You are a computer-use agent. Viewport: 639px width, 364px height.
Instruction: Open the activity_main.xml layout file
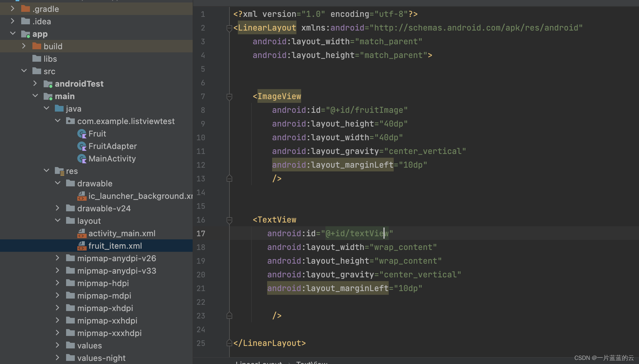(122, 233)
